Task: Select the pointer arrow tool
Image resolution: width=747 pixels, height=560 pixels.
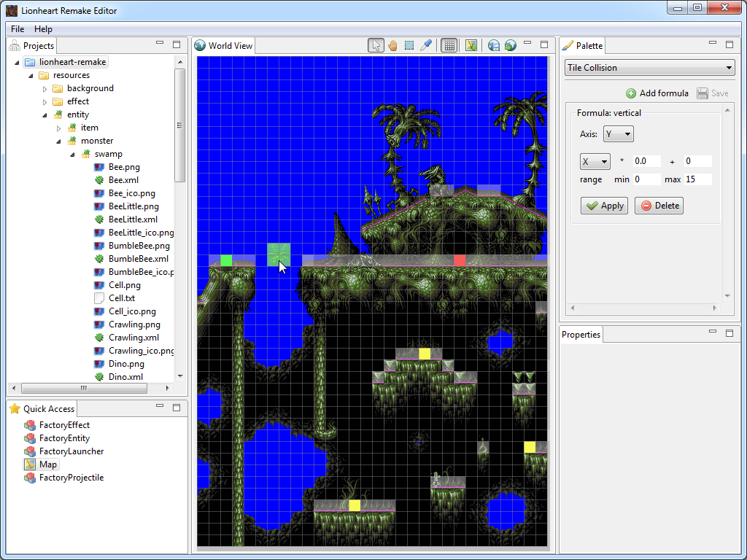Action: tap(376, 46)
